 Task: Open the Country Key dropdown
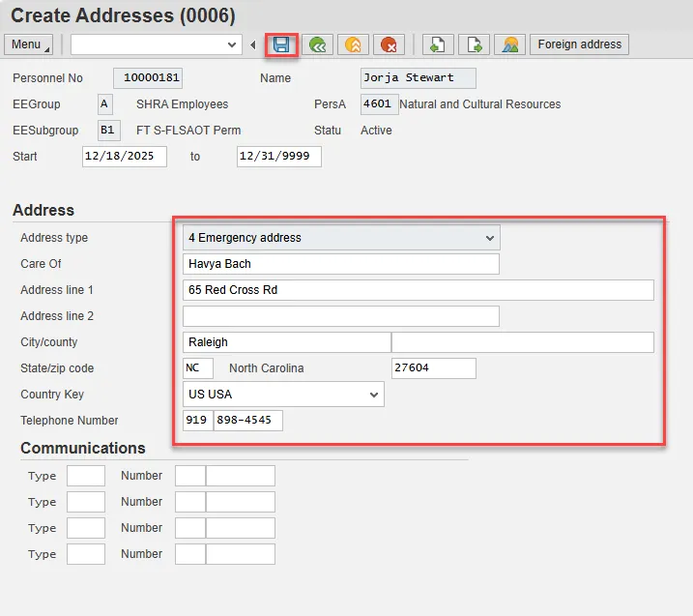[x=374, y=395]
